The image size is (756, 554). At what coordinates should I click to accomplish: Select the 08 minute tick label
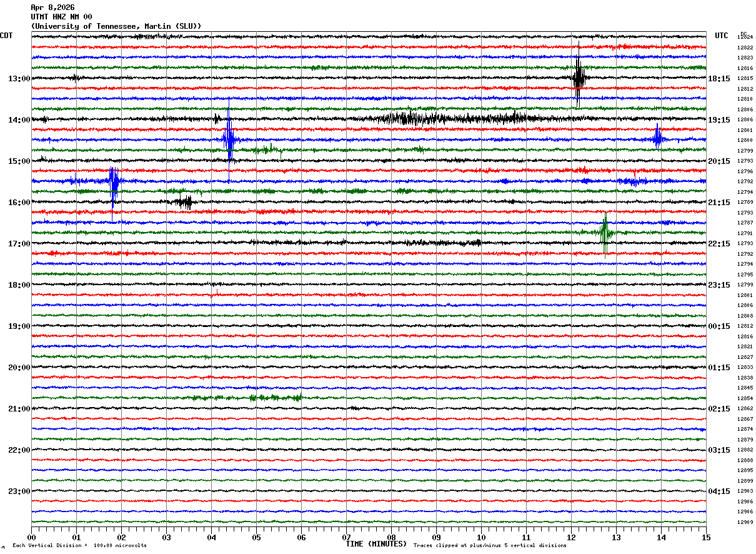391,537
